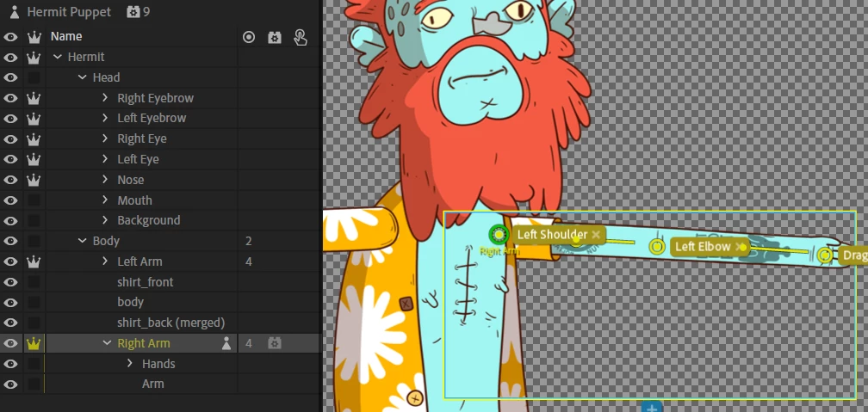Viewport: 868px width, 412px height.
Task: Hide the shirt_front layer
Action: pos(10,282)
